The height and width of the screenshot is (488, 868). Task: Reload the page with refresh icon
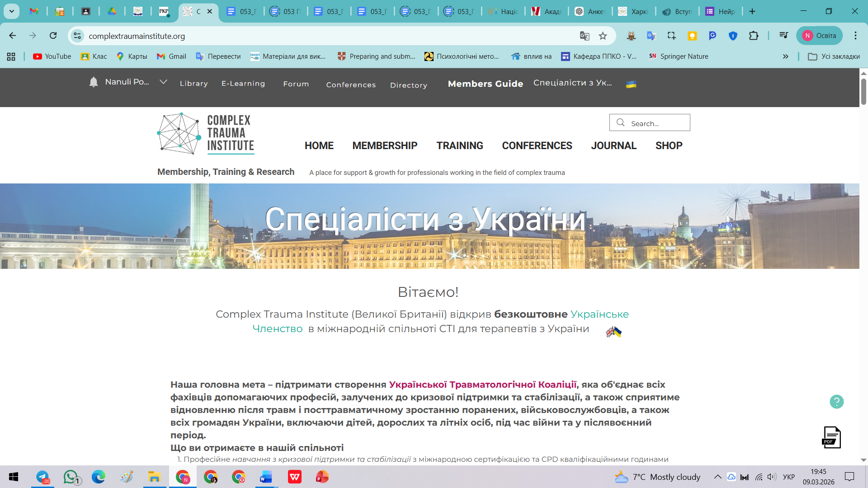point(53,36)
